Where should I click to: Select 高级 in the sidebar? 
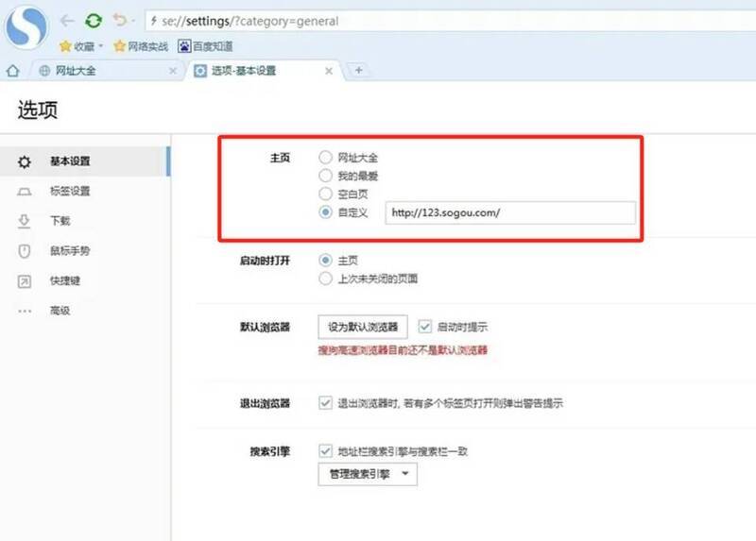pyautogui.click(x=85, y=311)
